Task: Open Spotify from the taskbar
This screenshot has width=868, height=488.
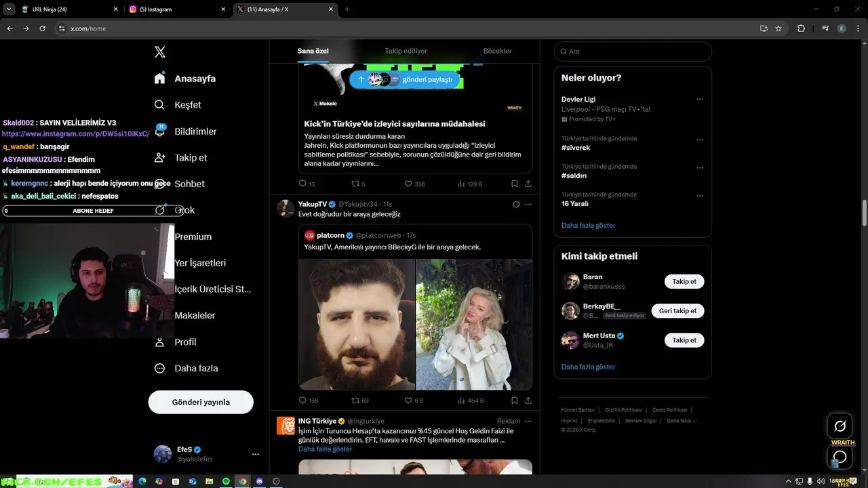Action: [226, 481]
